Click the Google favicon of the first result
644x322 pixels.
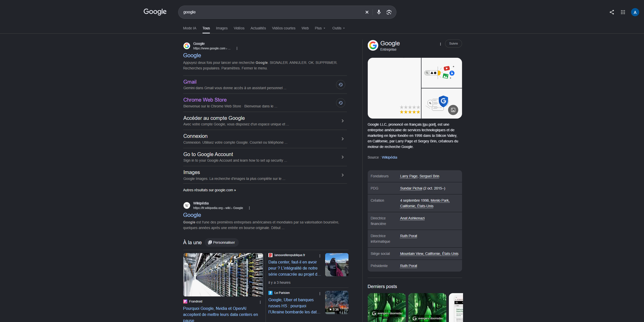pyautogui.click(x=187, y=46)
